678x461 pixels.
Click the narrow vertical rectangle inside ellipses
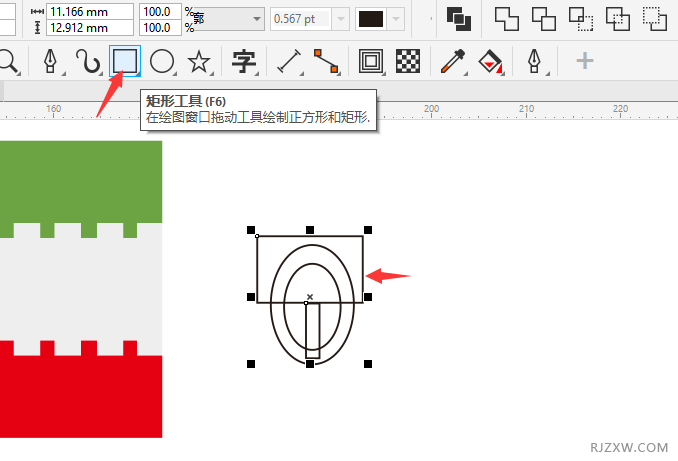(x=313, y=331)
